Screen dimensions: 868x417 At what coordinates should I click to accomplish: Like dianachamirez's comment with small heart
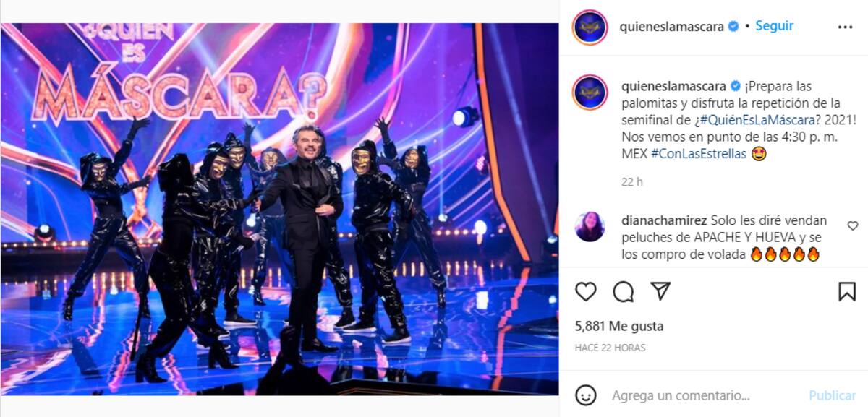pyautogui.click(x=853, y=225)
